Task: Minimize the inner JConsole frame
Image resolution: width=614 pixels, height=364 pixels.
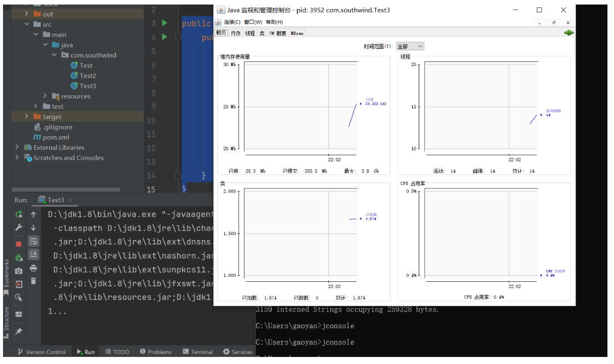Action: pyautogui.click(x=540, y=23)
